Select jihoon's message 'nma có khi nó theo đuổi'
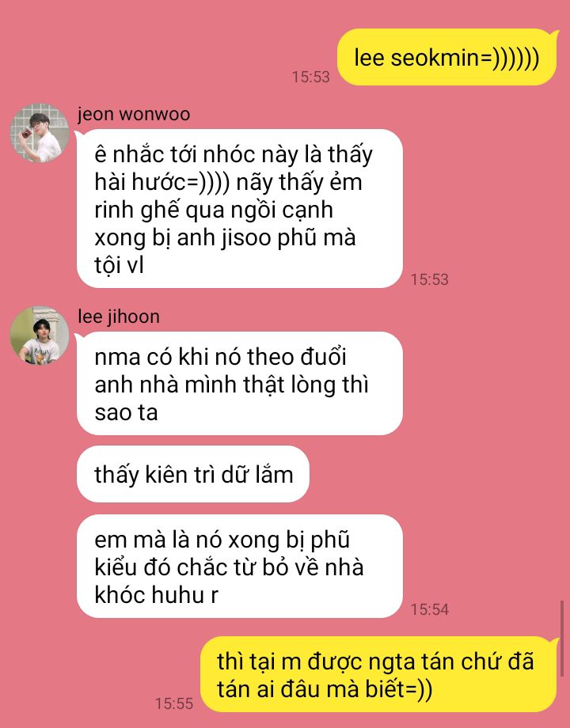Viewport: 570px width, 728px height. pos(240,384)
